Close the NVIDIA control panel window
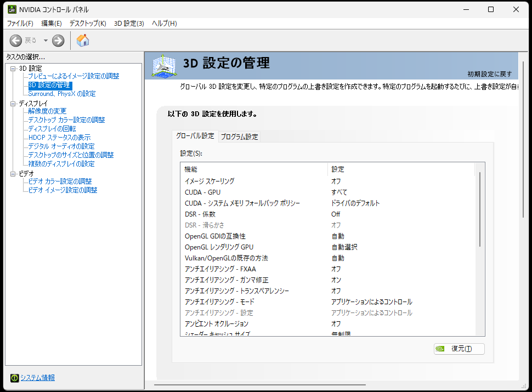 pyautogui.click(x=516, y=9)
